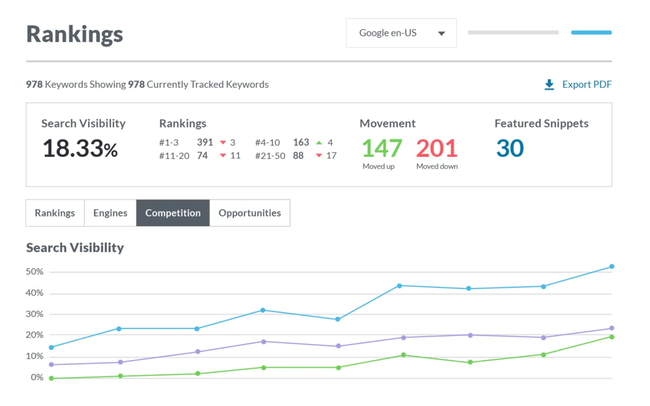Viewport: 650px width, 406px height.
Task: Click the red down arrow beside #1-3 rankings
Action: pos(222,143)
